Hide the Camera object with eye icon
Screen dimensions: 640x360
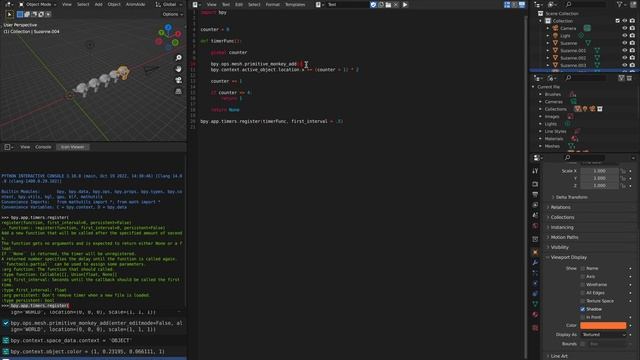[624, 28]
